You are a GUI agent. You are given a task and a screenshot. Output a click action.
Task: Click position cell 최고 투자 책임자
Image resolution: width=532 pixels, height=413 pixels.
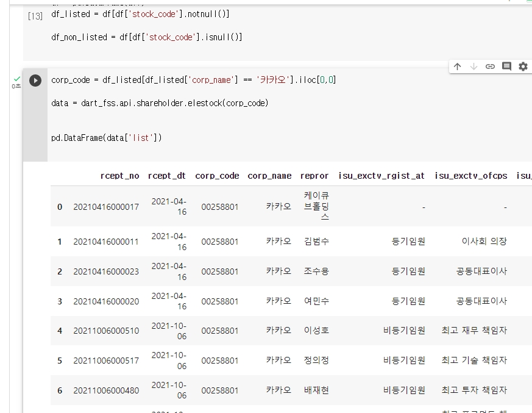coord(474,390)
